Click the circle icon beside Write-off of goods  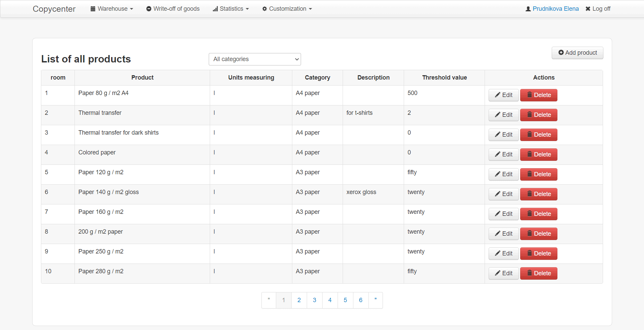[149, 9]
